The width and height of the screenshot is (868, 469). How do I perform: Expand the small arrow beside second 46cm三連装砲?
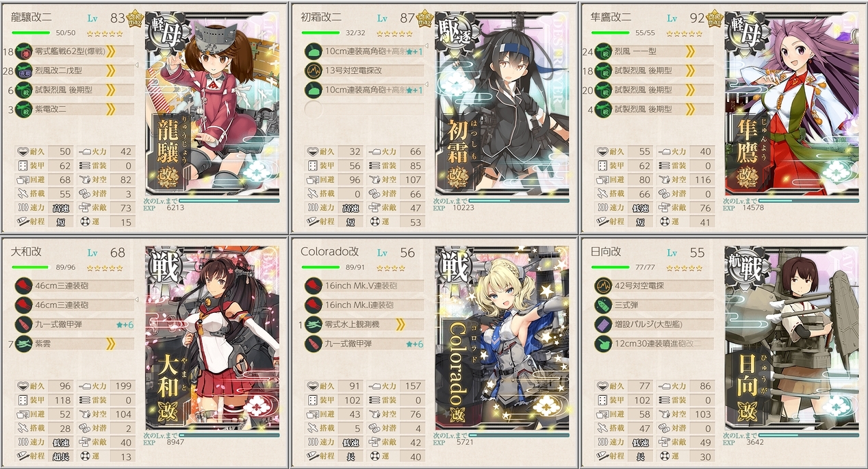point(138,301)
